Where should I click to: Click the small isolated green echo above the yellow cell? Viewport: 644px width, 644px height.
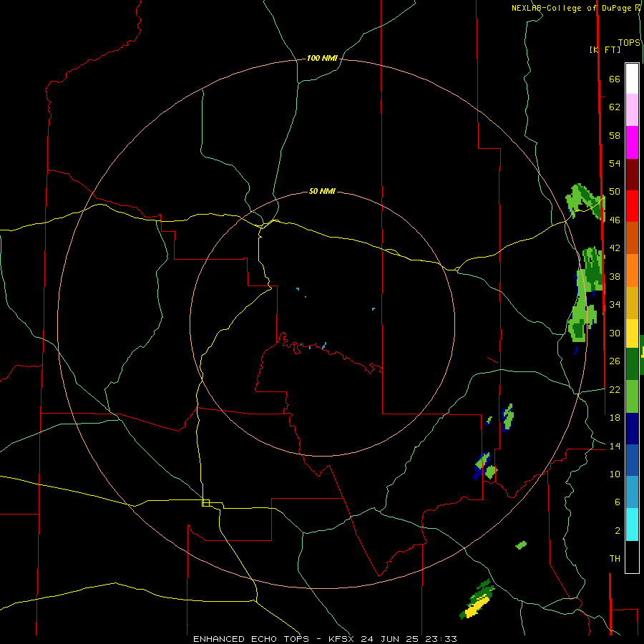coord(521,545)
